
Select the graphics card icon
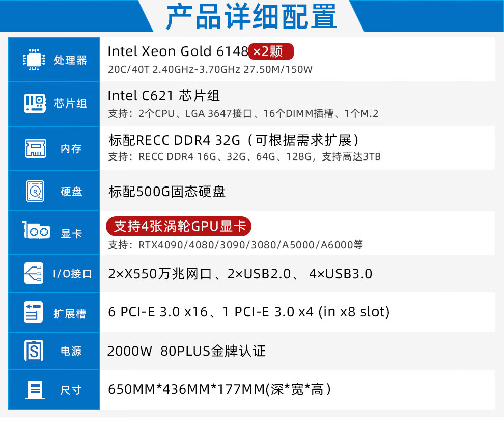(x=37, y=233)
